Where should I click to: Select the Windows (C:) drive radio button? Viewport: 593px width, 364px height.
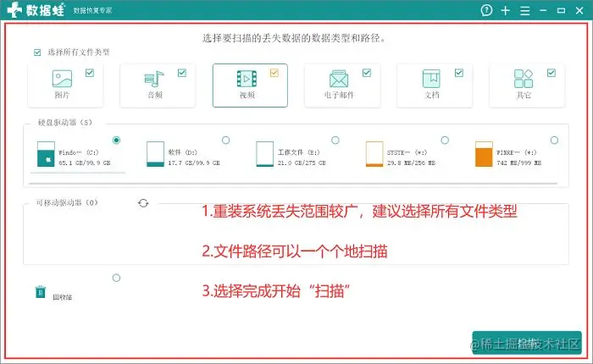click(x=116, y=141)
